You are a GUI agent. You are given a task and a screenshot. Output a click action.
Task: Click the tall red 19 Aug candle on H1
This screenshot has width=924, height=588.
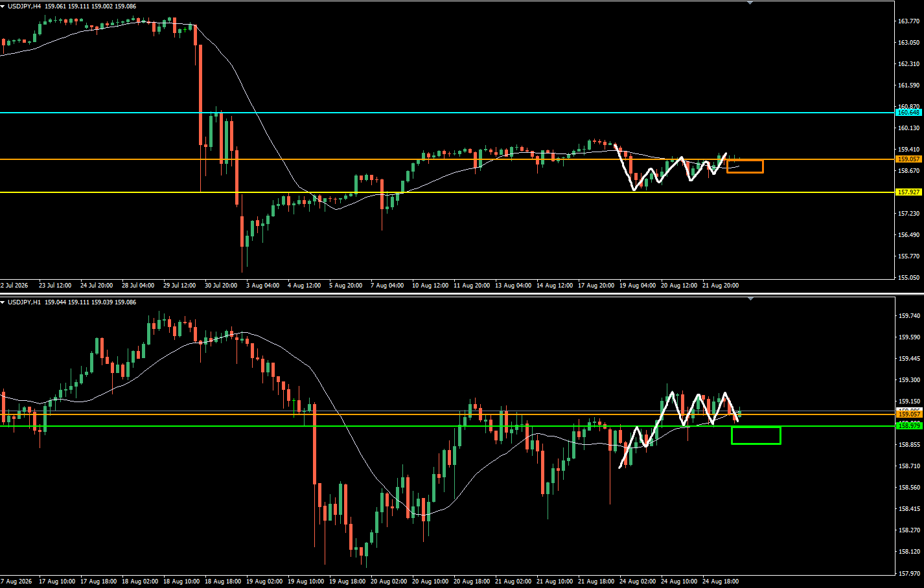point(314,444)
